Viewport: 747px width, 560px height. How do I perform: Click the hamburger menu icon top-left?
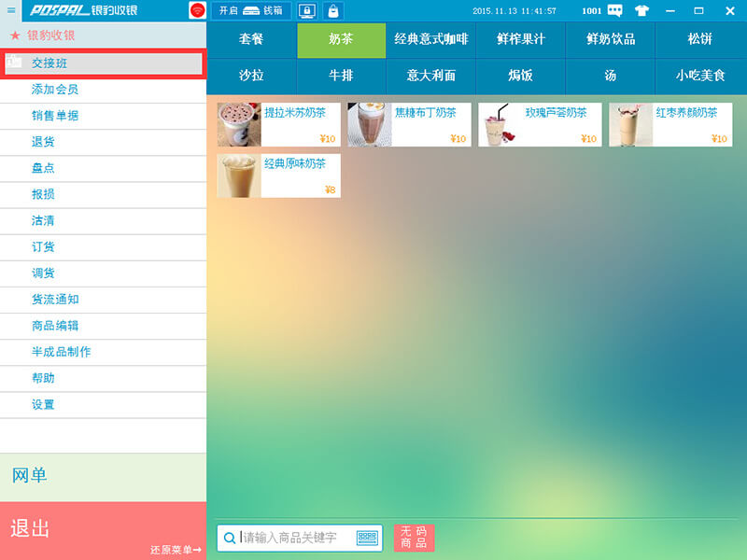[x=11, y=10]
